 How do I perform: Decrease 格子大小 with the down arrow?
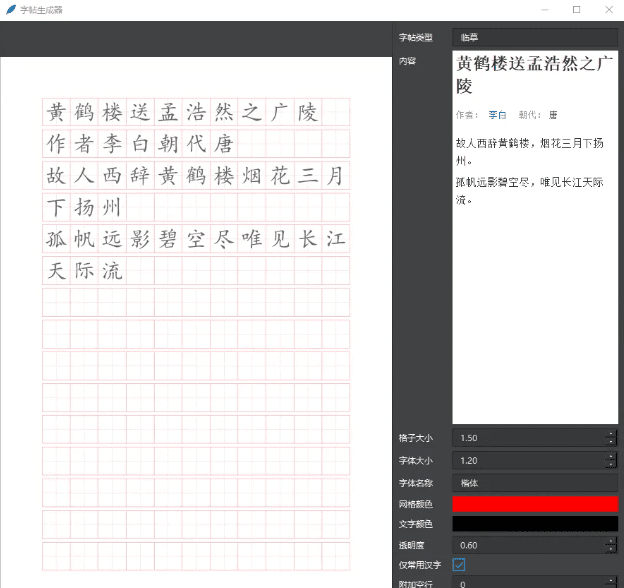coord(611,442)
